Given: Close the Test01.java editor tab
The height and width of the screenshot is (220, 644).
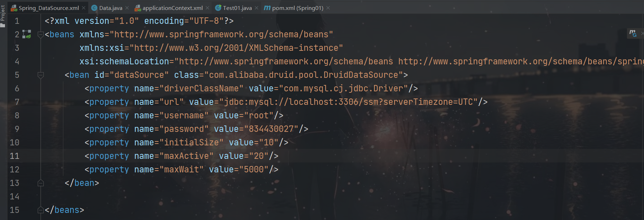Looking at the screenshot, I should pos(257,8).
